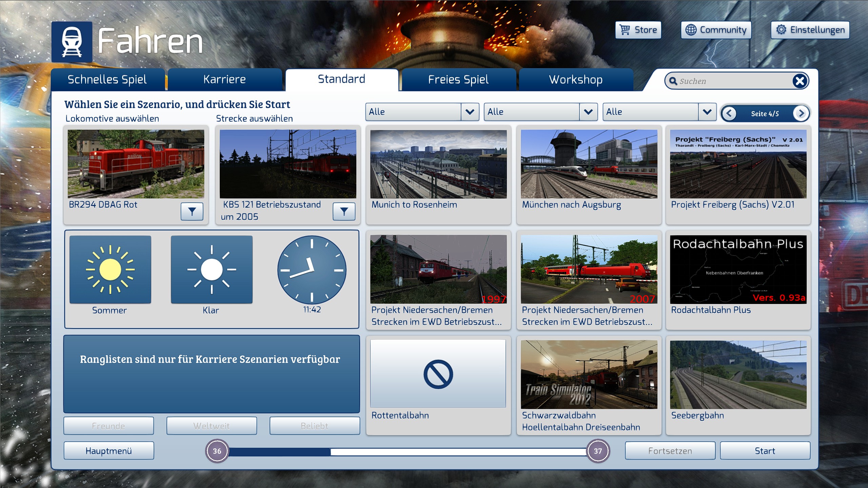Open the Store
The image size is (868, 488).
tap(638, 30)
